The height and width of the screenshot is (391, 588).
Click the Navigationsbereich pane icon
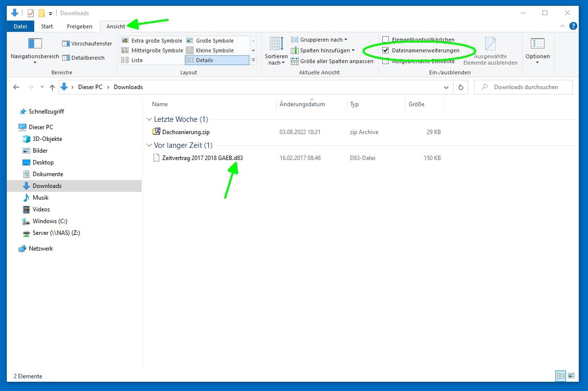coord(35,44)
